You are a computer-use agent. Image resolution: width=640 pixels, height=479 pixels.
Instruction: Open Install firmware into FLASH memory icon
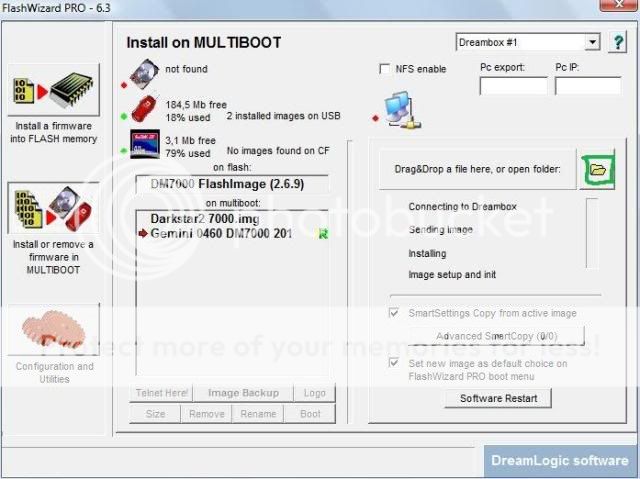[x=53, y=90]
